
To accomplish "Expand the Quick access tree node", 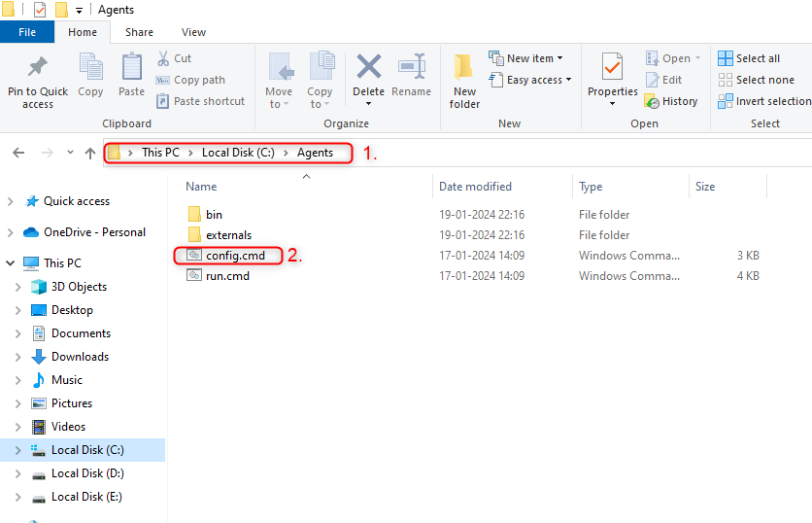I will (11, 201).
